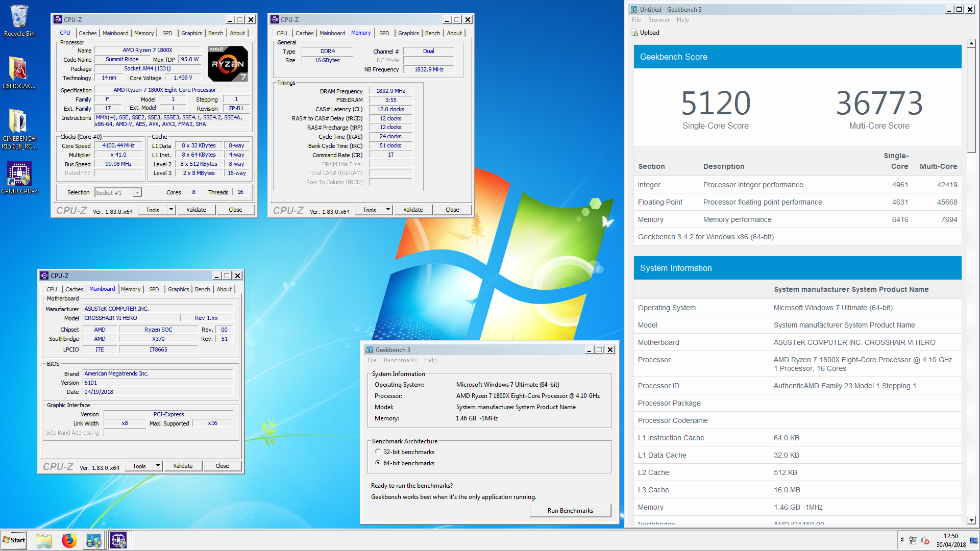Click the Upload icon in Geekbench
Image resolution: width=980 pixels, height=551 pixels.
coord(634,33)
